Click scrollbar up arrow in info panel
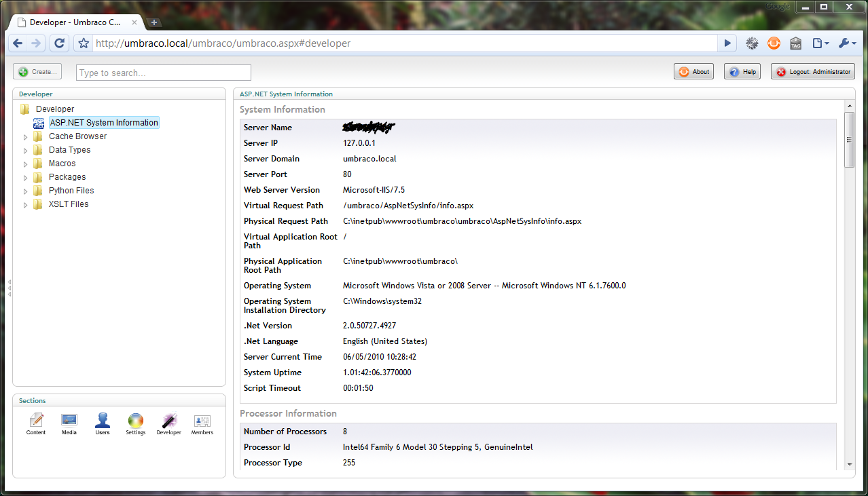The width and height of the screenshot is (868, 496). click(849, 106)
